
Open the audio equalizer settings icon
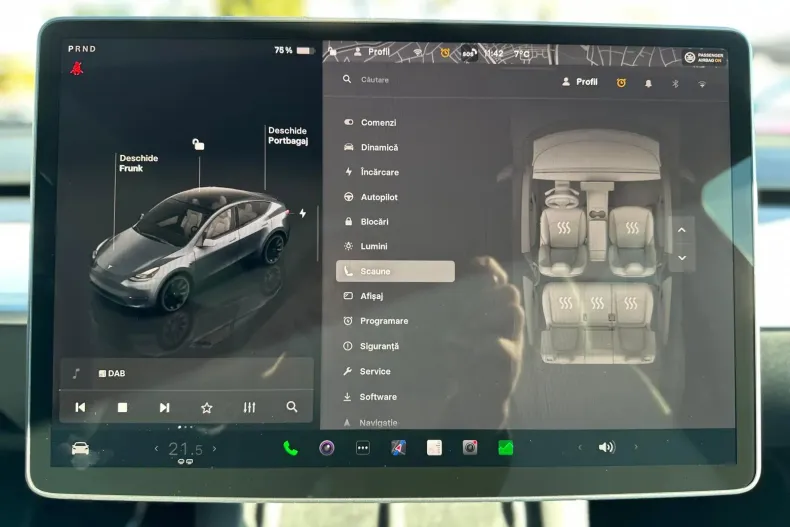click(x=249, y=407)
